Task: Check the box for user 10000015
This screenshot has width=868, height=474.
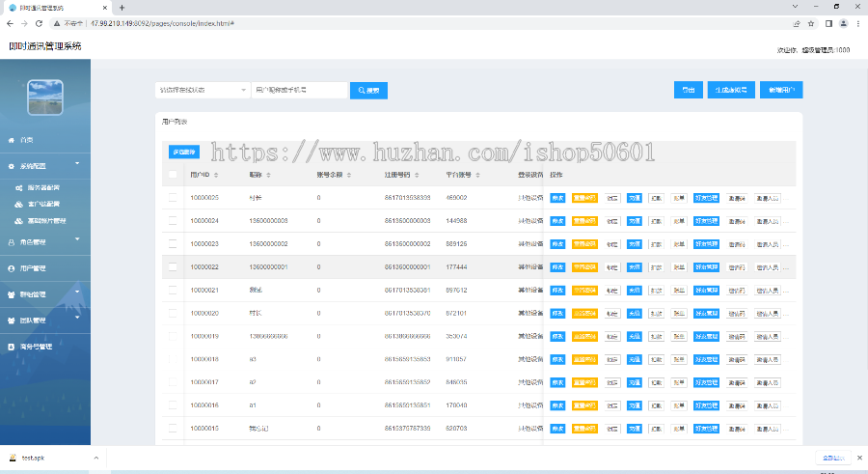Action: tap(173, 429)
